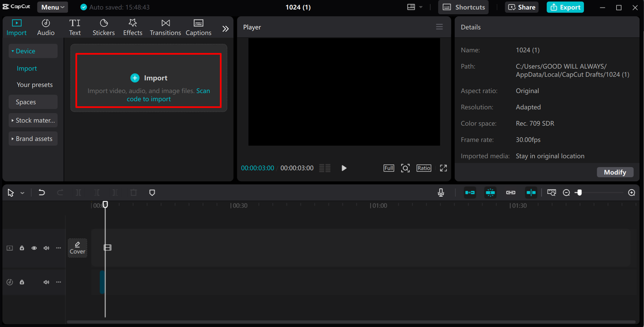
Task: Click the Redo arrow icon
Action: [x=60, y=193]
